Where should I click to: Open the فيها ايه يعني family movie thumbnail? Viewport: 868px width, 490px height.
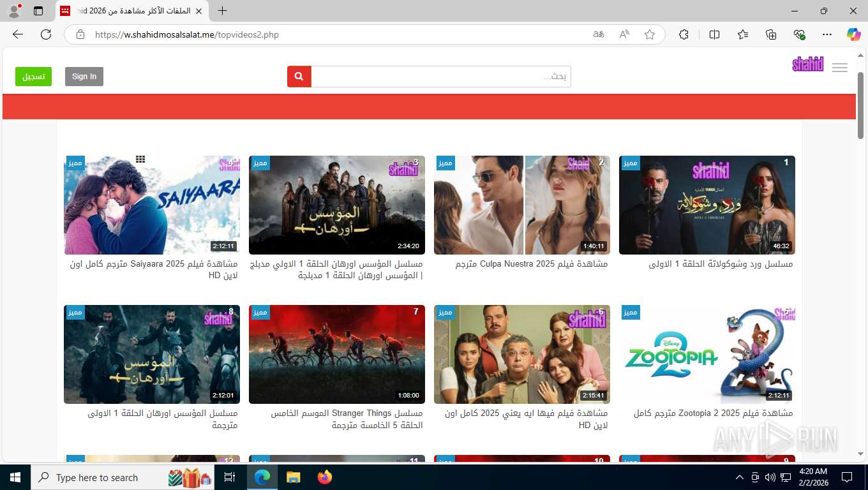tap(522, 354)
